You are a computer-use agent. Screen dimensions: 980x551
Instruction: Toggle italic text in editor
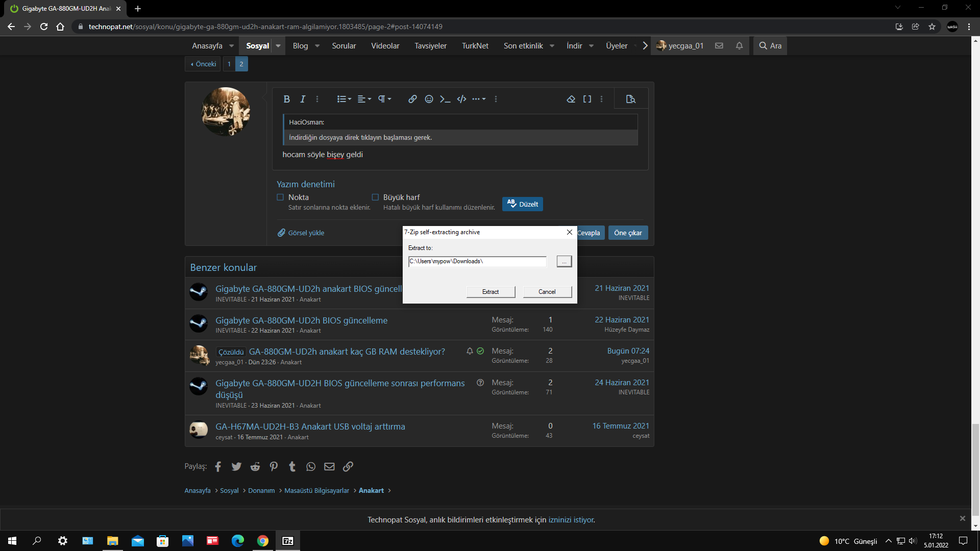coord(303,99)
